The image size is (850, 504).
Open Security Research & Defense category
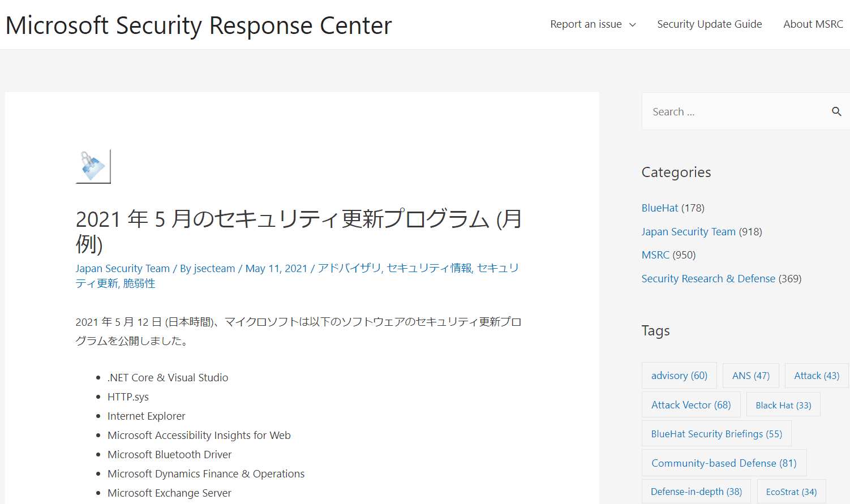point(708,279)
